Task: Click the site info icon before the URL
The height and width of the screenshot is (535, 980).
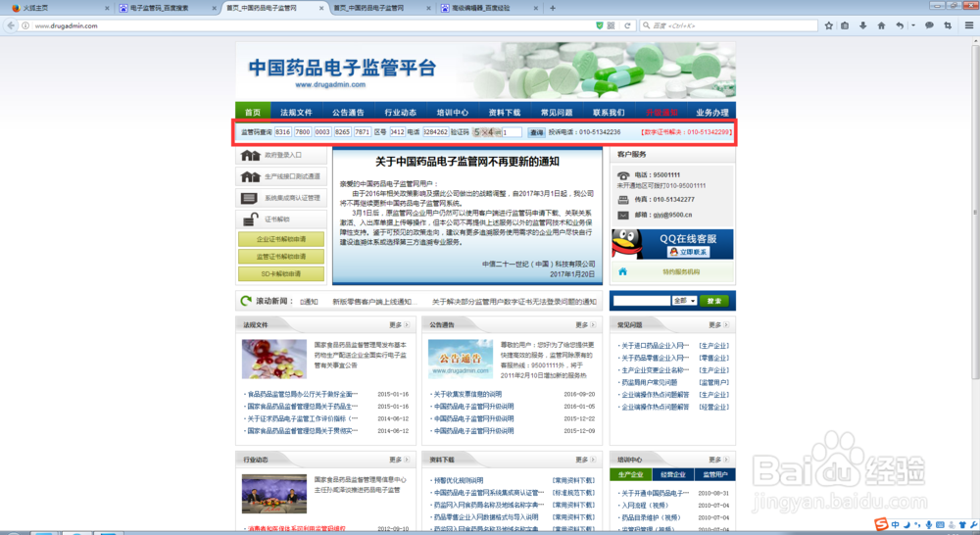Action: (25, 25)
